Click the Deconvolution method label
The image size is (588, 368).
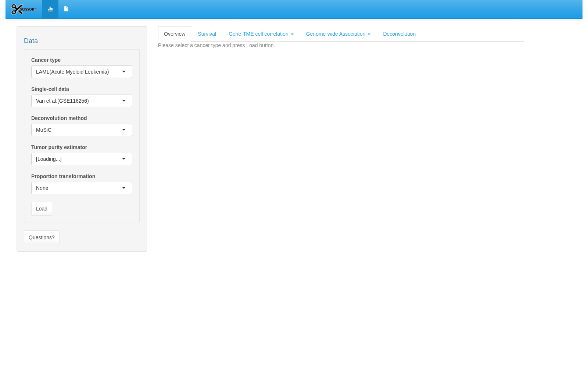[x=59, y=118]
